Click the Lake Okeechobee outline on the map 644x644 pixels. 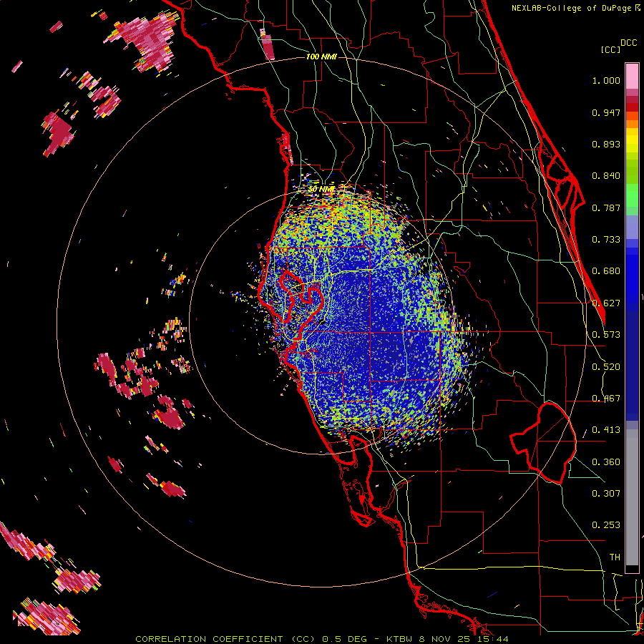click(x=543, y=443)
